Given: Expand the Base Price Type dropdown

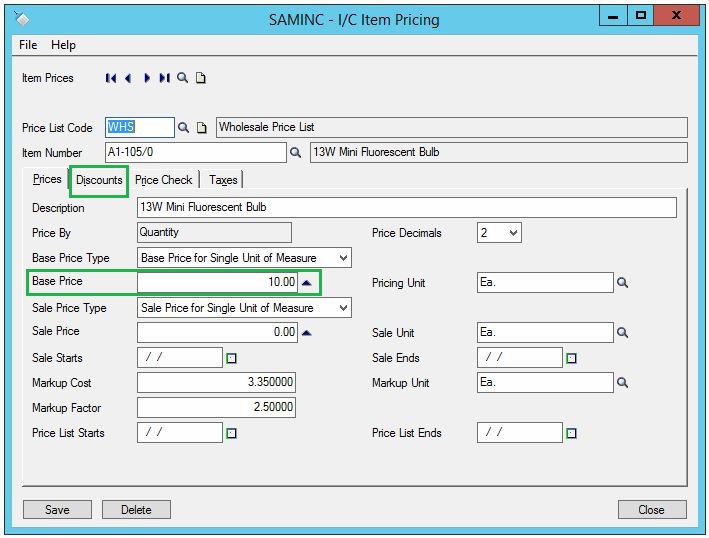Looking at the screenshot, I should point(343,258).
